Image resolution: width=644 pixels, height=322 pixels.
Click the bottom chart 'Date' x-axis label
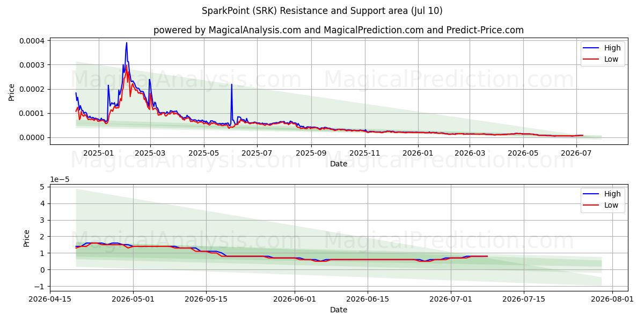[339, 310]
